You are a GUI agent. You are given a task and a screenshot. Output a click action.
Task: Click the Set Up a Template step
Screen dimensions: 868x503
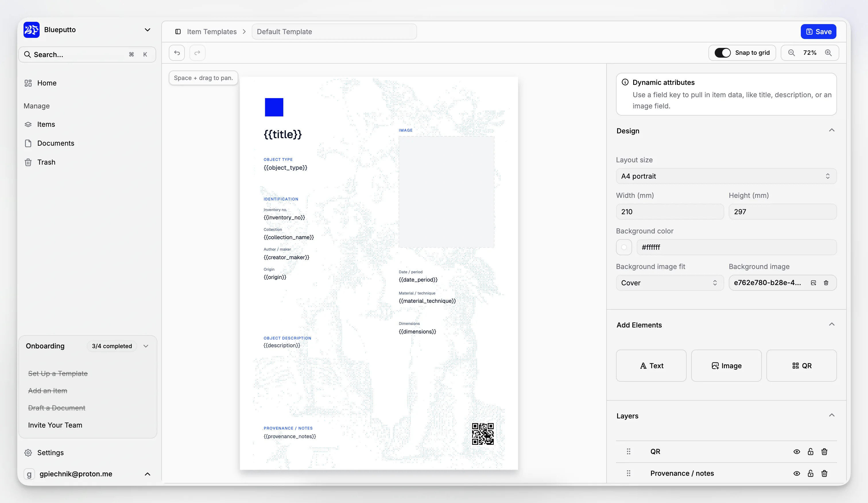[58, 373]
